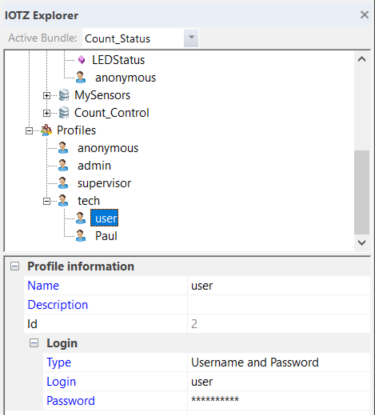
Task: Open the 'Username and Password' type value
Action: coord(279,362)
